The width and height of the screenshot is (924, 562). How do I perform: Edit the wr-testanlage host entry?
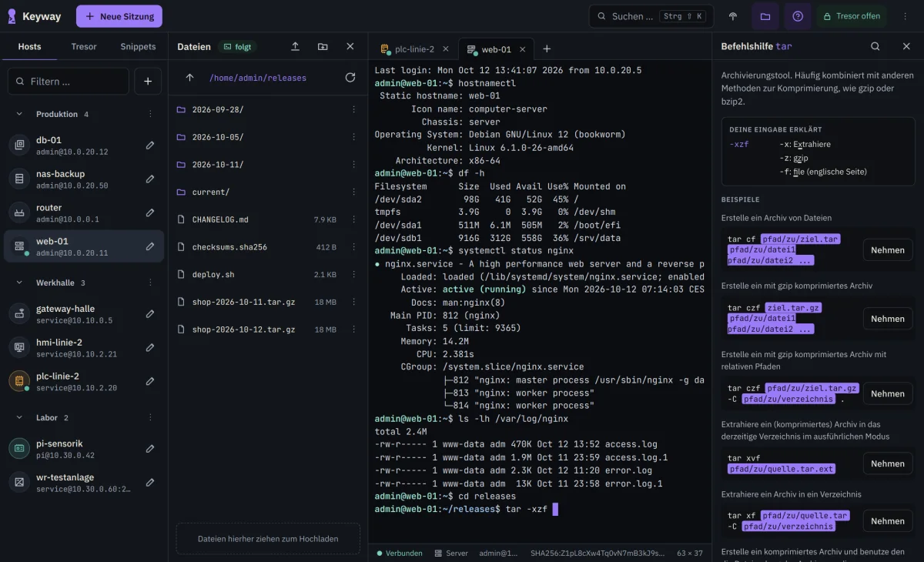click(x=150, y=483)
